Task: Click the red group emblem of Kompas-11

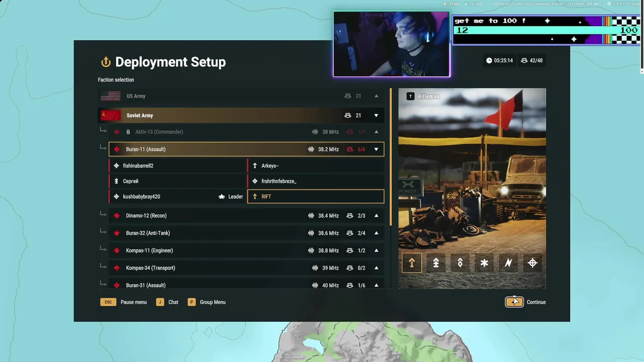Action: point(117,250)
